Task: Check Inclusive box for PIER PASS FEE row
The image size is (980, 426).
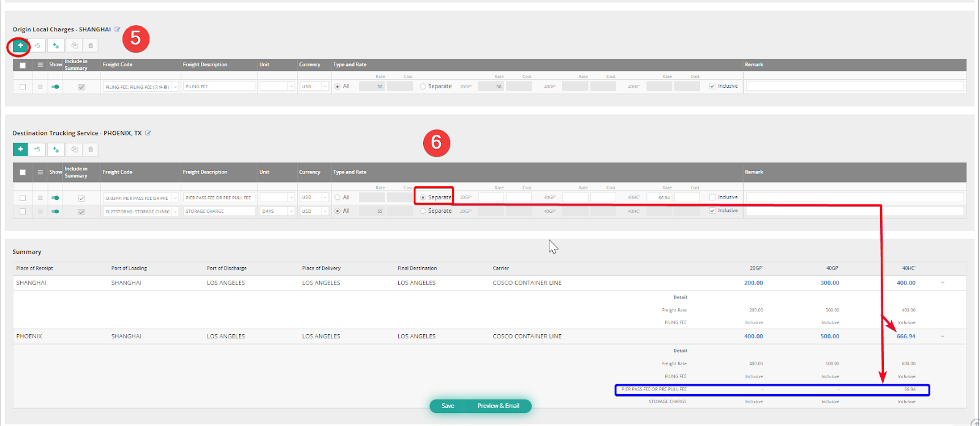Action: pos(712,197)
